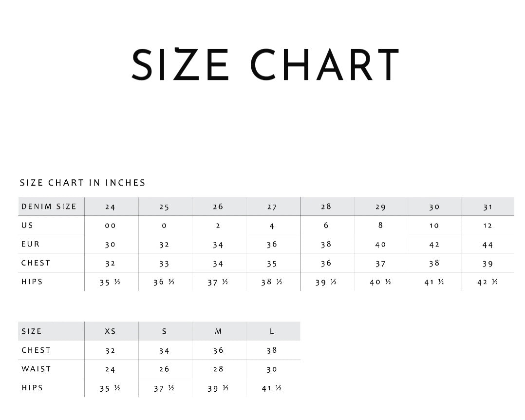
Task: Click the EUR size 44 cell
Action: (x=488, y=245)
